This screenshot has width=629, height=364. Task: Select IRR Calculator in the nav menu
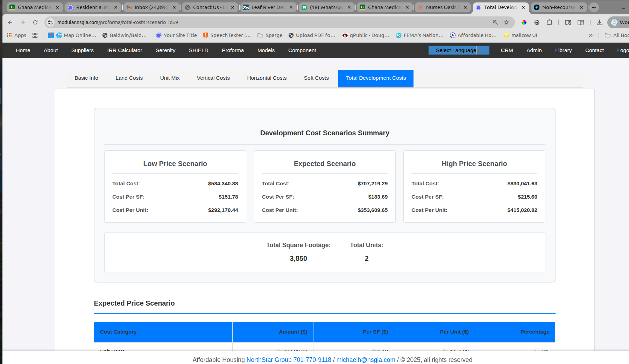pyautogui.click(x=125, y=50)
